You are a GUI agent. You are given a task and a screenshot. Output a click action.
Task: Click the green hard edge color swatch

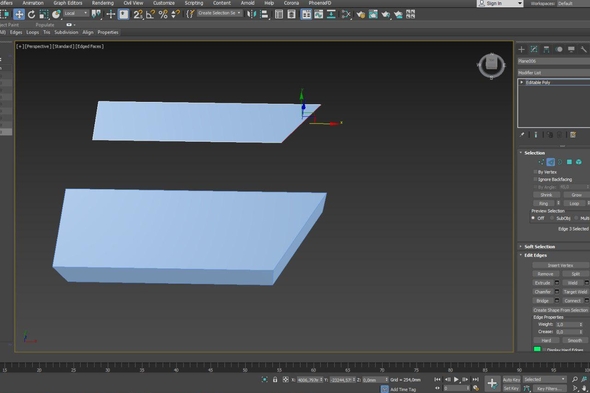coord(537,349)
